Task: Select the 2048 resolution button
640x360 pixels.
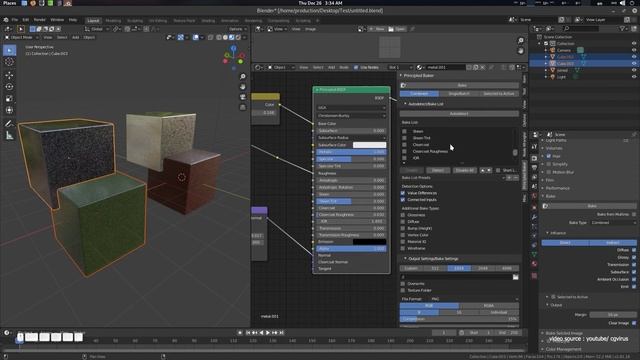Action: [x=483, y=269]
